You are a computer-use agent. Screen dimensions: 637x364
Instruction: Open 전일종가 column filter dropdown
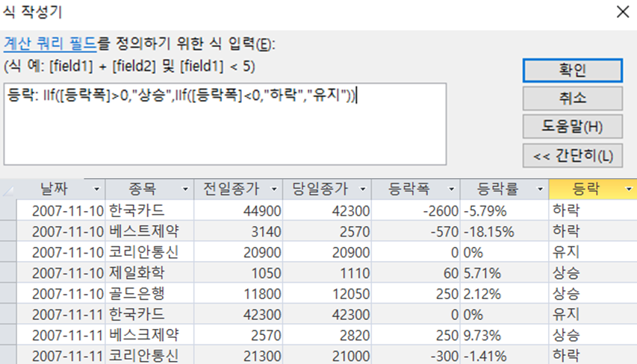(274, 189)
